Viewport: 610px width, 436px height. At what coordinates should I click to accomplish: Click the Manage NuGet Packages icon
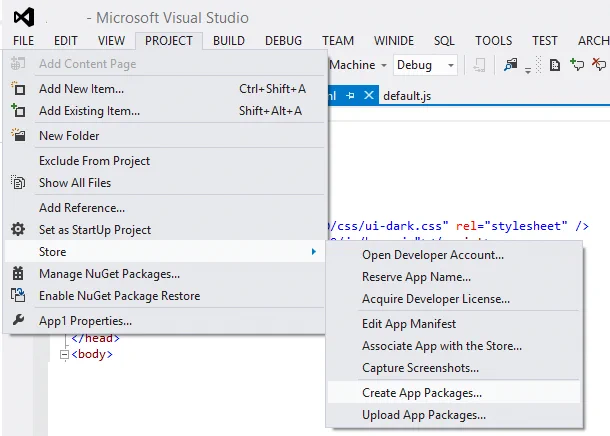click(x=18, y=274)
